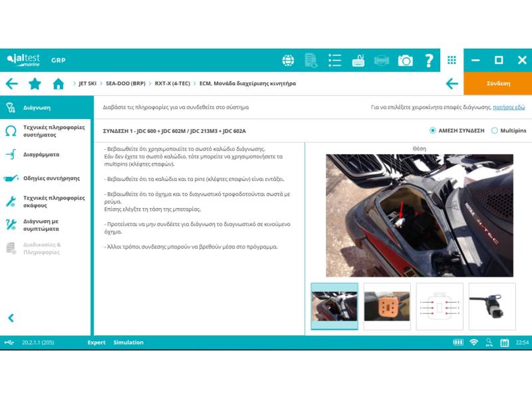Click the orange Σύνδεση button
Screen dimensions: 532x399
click(x=497, y=84)
